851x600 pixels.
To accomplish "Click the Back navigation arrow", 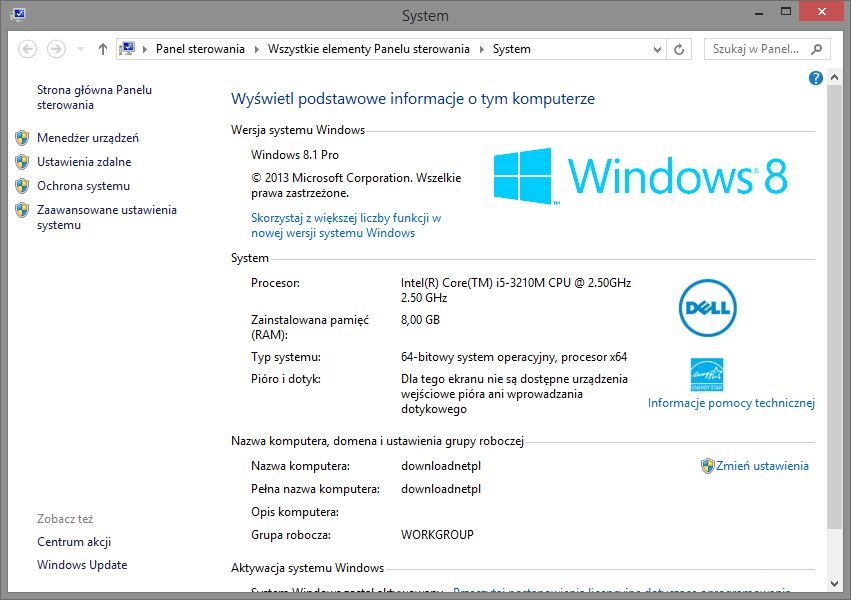I will (28, 49).
